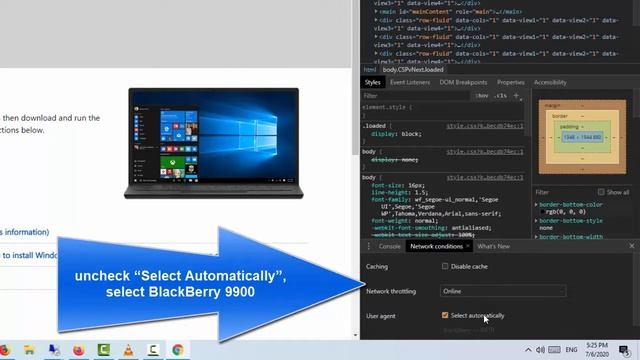Toggle the :hov element state panel
This screenshot has width=640, height=360.
482,96
